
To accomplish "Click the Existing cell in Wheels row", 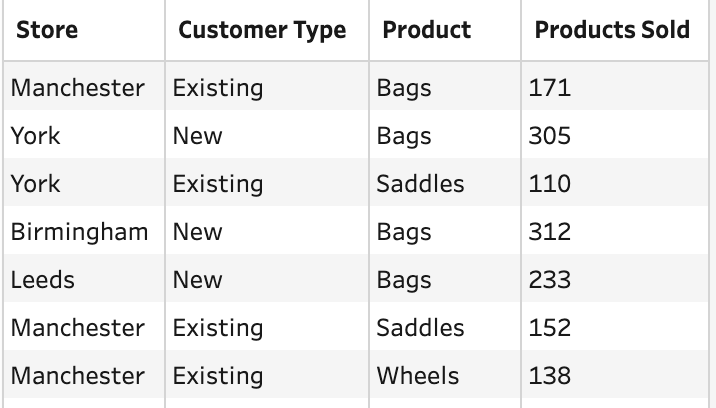I will pos(217,376).
